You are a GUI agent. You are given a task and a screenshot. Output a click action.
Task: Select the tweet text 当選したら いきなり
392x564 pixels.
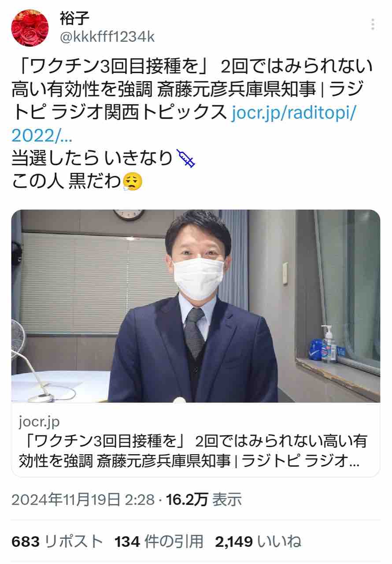click(x=92, y=159)
